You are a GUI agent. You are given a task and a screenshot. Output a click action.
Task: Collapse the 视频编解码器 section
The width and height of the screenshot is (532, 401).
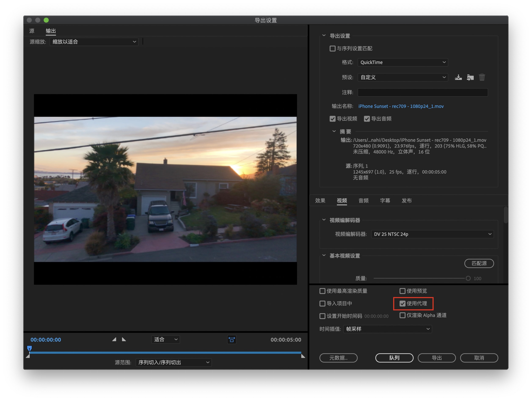pos(324,220)
